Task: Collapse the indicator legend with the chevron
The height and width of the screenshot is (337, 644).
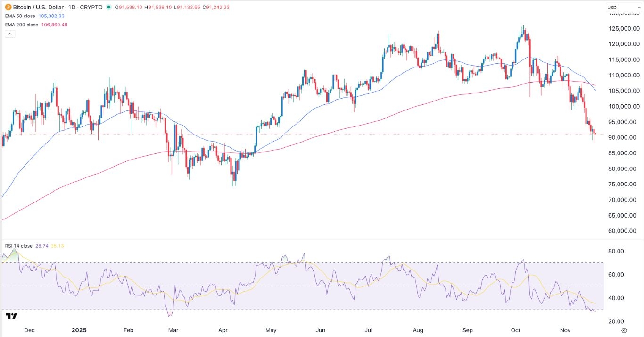Action: point(10,33)
